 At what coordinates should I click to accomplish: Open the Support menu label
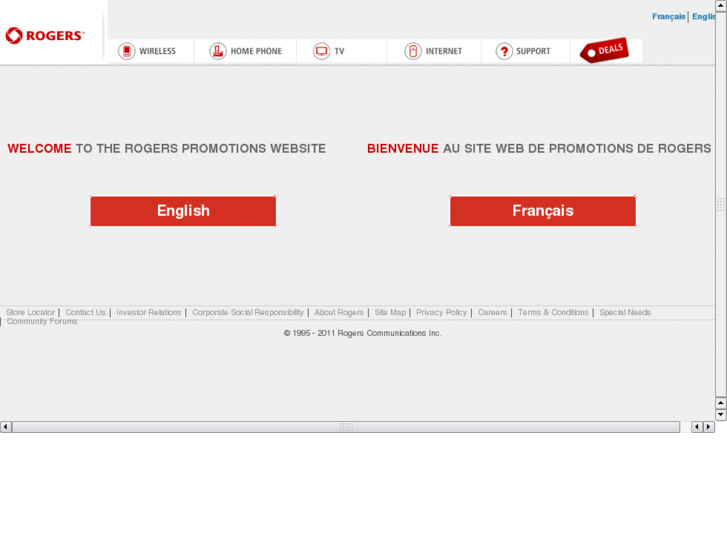coord(533,51)
